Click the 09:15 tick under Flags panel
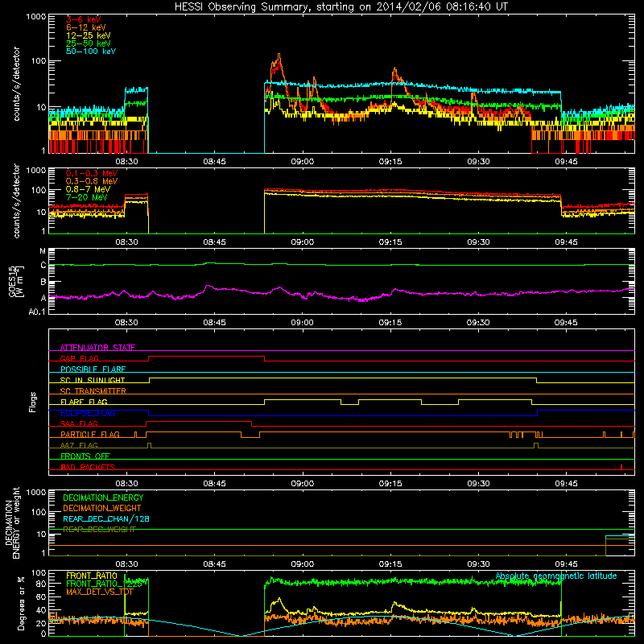Image resolution: width=644 pixels, height=644 pixels. pos(390,484)
